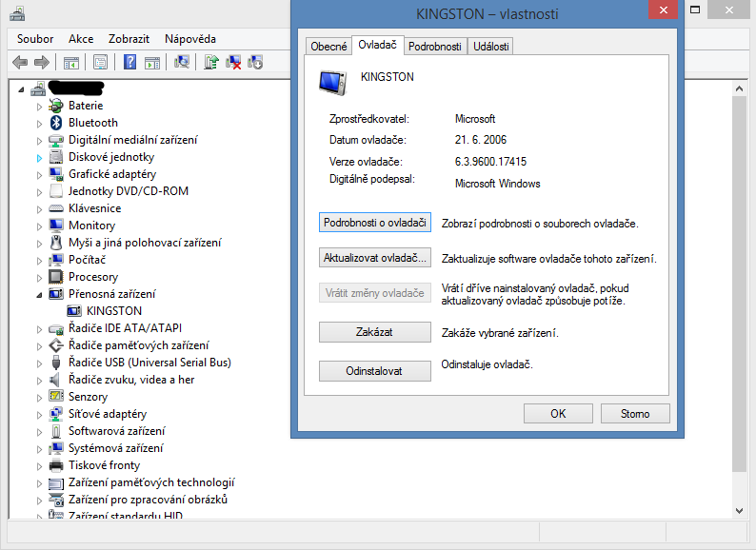Expand the Softwarová zařízení node
This screenshot has width=756, height=550.
coord(39,432)
